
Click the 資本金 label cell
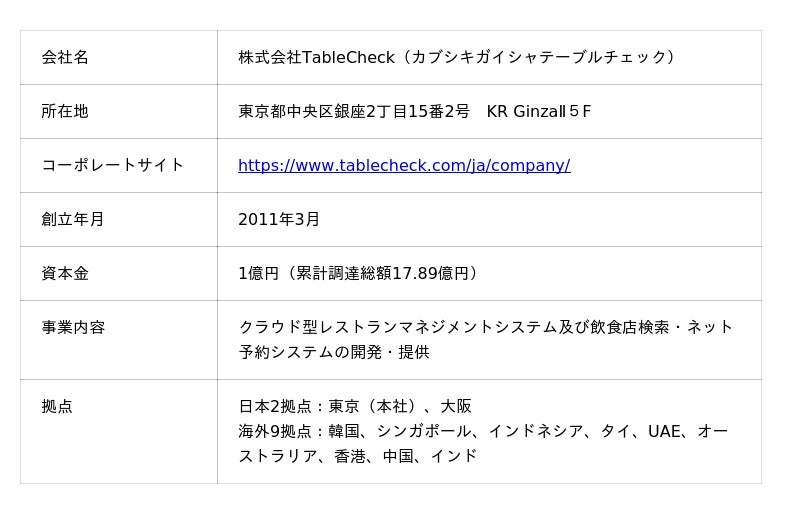click(x=65, y=273)
